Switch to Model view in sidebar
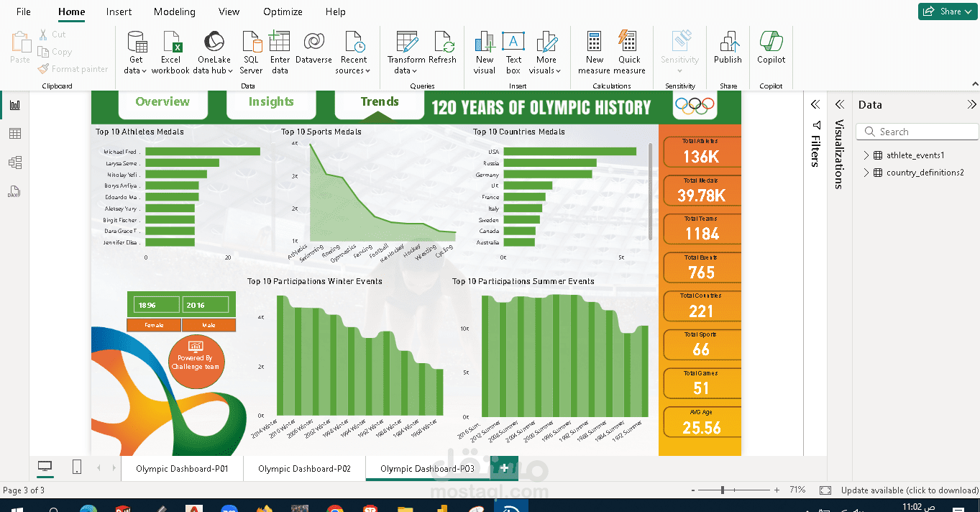Viewport: 980px width, 512px height. click(x=15, y=163)
